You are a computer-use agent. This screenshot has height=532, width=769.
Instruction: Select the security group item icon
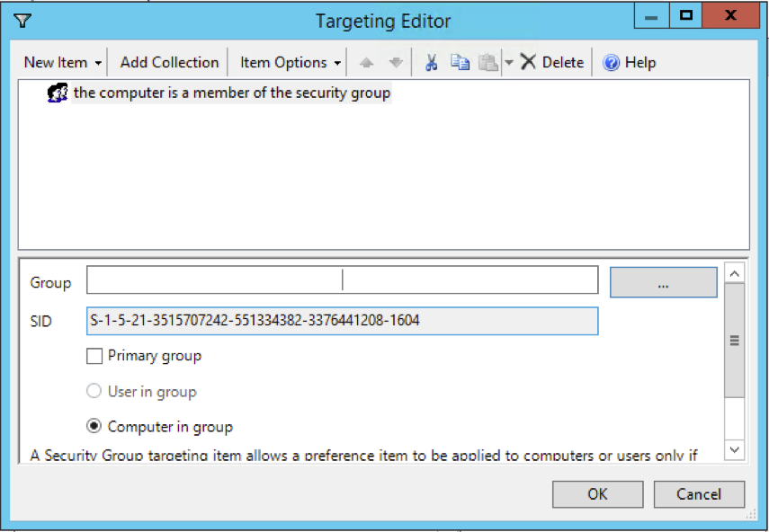(x=58, y=93)
